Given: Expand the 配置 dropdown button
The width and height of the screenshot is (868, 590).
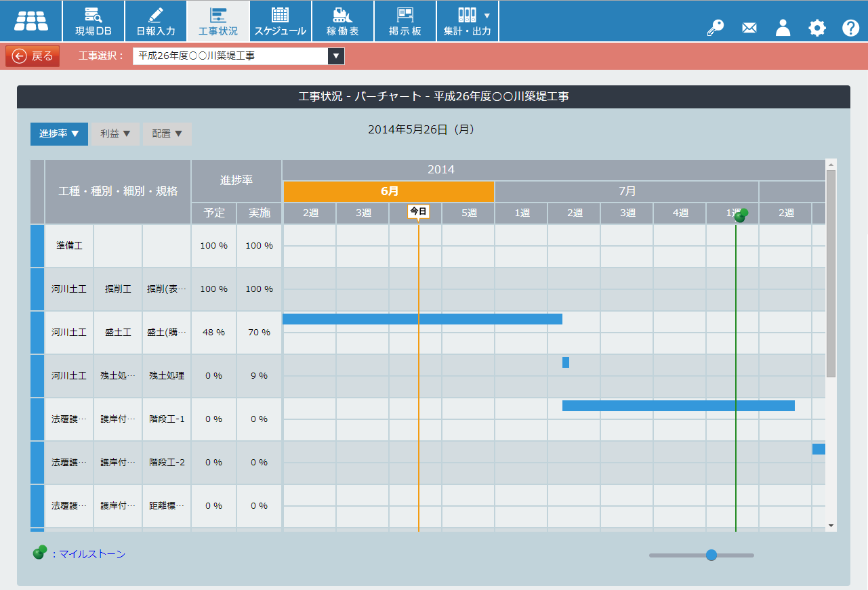Looking at the screenshot, I should [x=167, y=134].
